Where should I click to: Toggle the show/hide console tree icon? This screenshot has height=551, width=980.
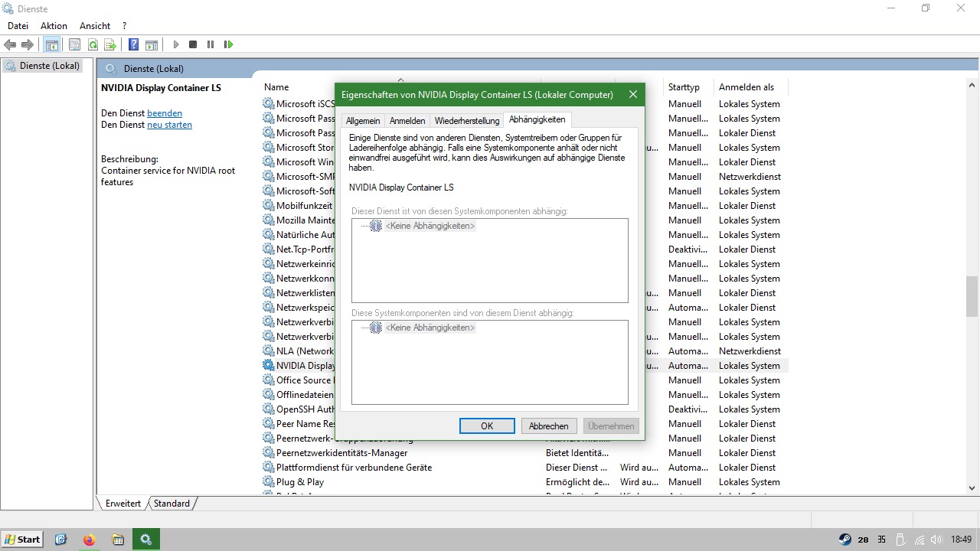(x=51, y=45)
